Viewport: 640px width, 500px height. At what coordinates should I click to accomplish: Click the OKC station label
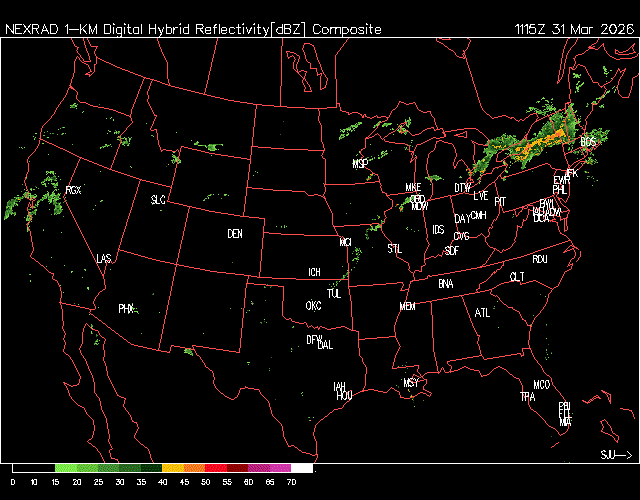coord(313,305)
